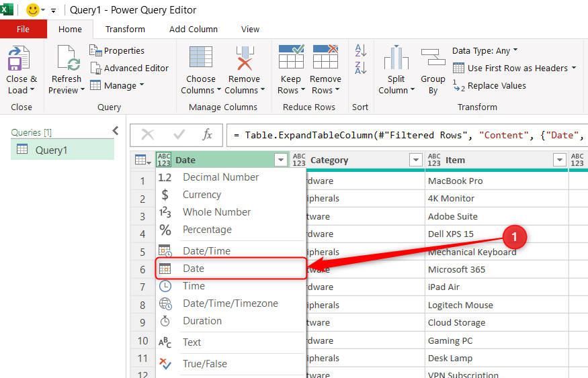The image size is (588, 378).
Task: Open the Close & Load dropdown arrow
Action: (32, 89)
